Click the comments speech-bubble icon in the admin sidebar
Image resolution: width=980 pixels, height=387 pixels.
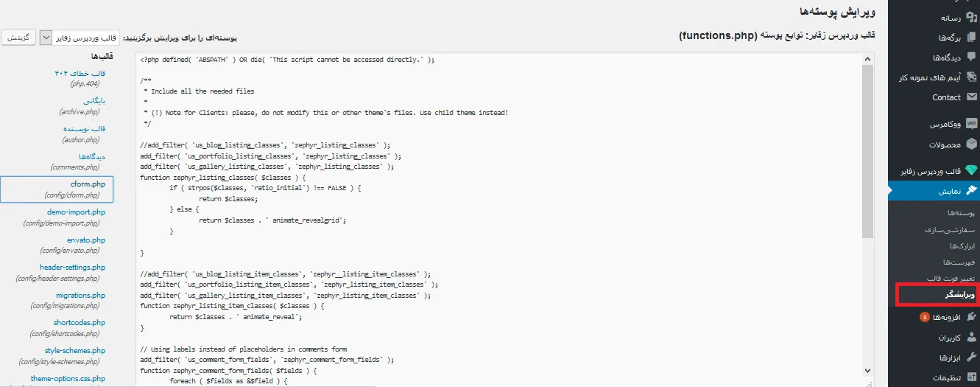[x=971, y=57]
